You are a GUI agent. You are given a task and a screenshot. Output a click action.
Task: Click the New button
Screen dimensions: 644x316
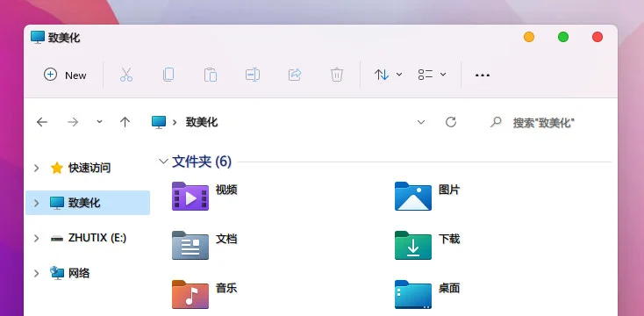tap(65, 75)
